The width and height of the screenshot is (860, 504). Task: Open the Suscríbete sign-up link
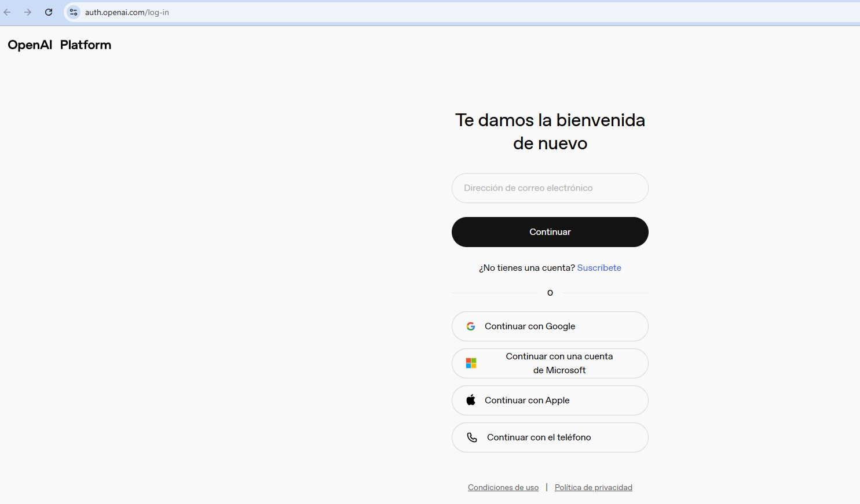pyautogui.click(x=599, y=268)
